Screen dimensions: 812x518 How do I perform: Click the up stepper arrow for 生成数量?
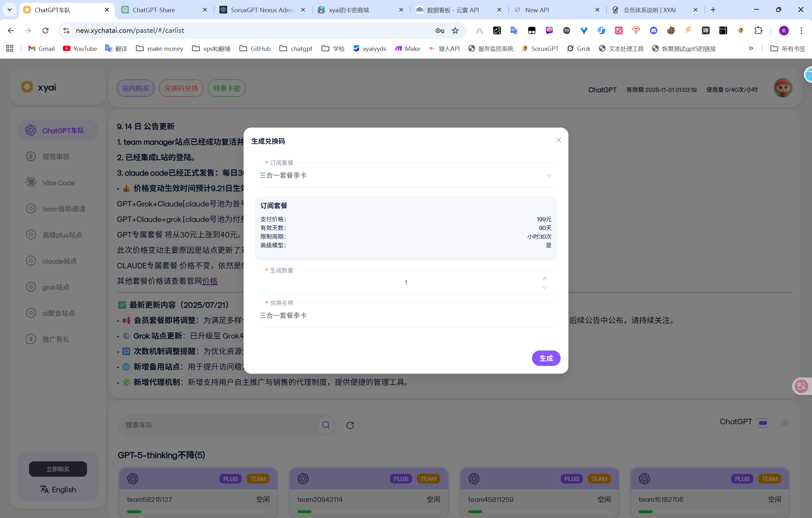coord(544,278)
